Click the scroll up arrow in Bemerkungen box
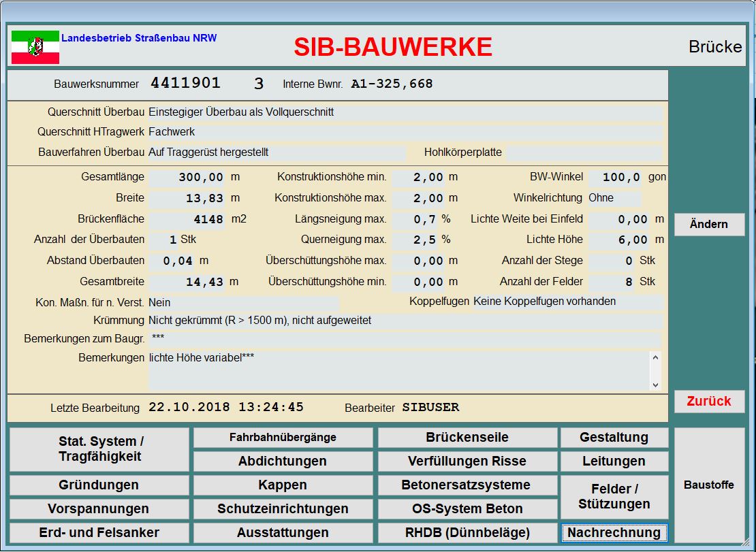The height and width of the screenshot is (552, 756). coord(655,357)
